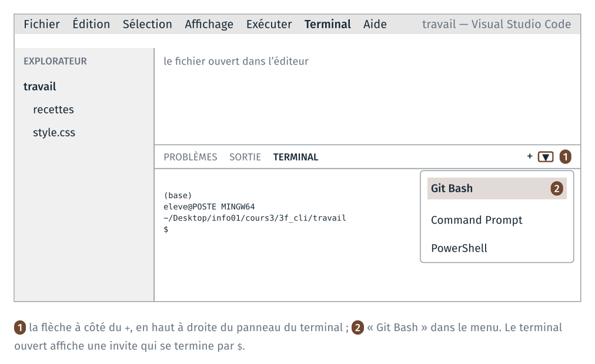The width and height of the screenshot is (595, 364).
Task: Click the EXPLORATEUR panel header
Action: (x=55, y=61)
